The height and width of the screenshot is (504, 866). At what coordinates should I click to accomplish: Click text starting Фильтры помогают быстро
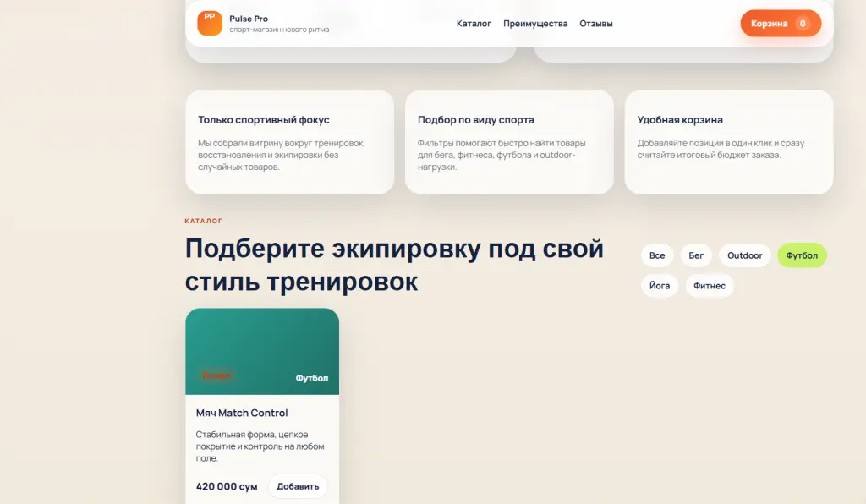(502, 155)
